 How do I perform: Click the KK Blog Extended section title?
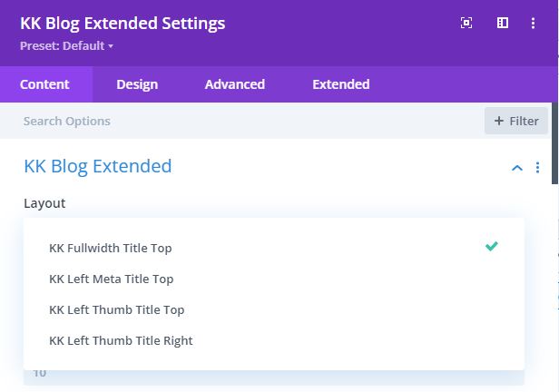click(x=98, y=166)
